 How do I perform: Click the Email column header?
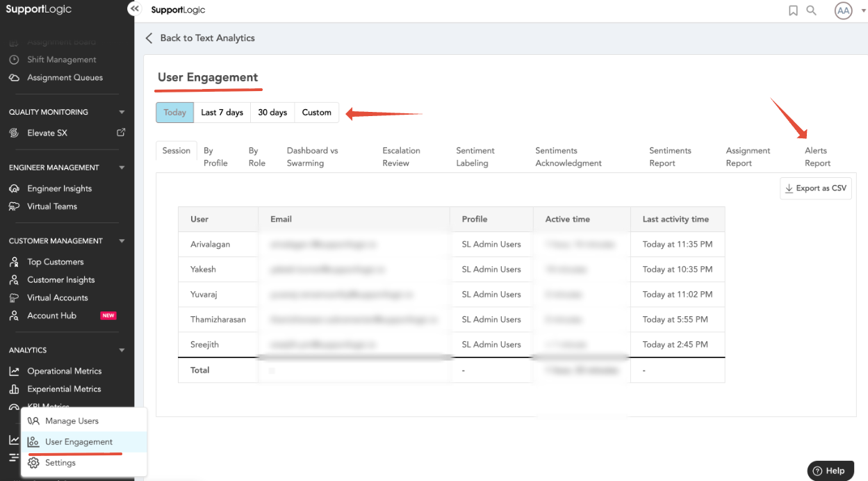[x=354, y=219]
